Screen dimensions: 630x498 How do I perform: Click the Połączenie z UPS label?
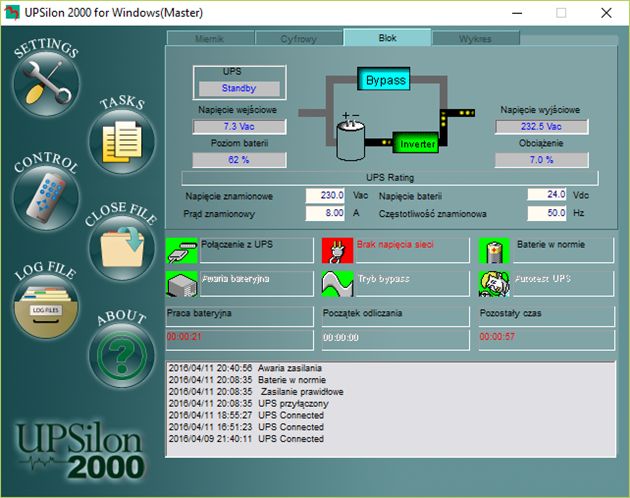click(237, 244)
